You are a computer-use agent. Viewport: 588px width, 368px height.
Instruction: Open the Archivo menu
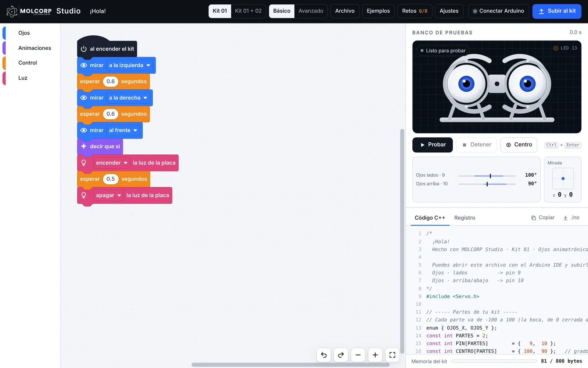pos(345,11)
